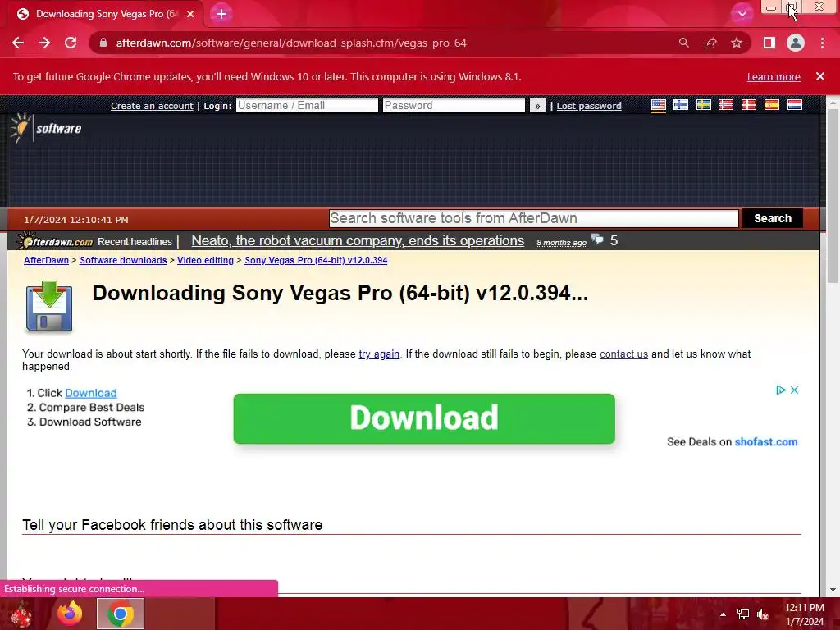The width and height of the screenshot is (840, 630).
Task: Open the contact us link
Action: point(623,354)
